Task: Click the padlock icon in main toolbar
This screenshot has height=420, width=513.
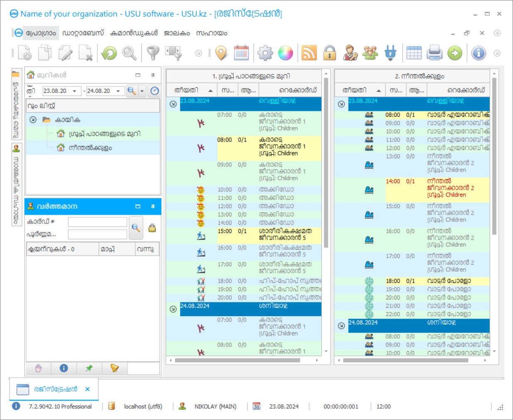Action: coord(329,53)
